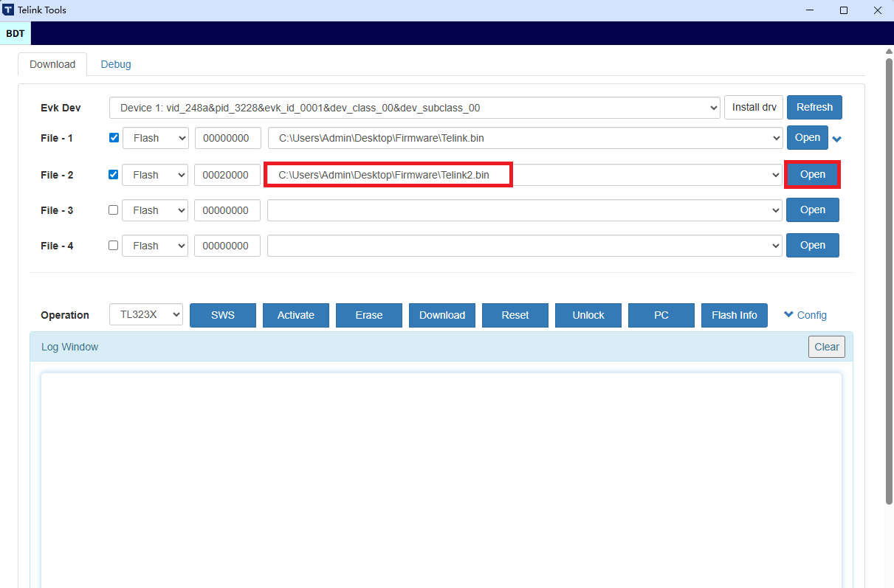Uncheck the File - 1 checkbox
The image size is (894, 588).
(113, 137)
